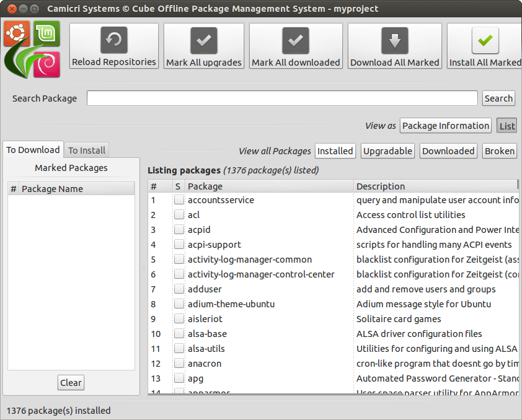Filter packages by Installed
The height and width of the screenshot is (420, 522).
(335, 151)
